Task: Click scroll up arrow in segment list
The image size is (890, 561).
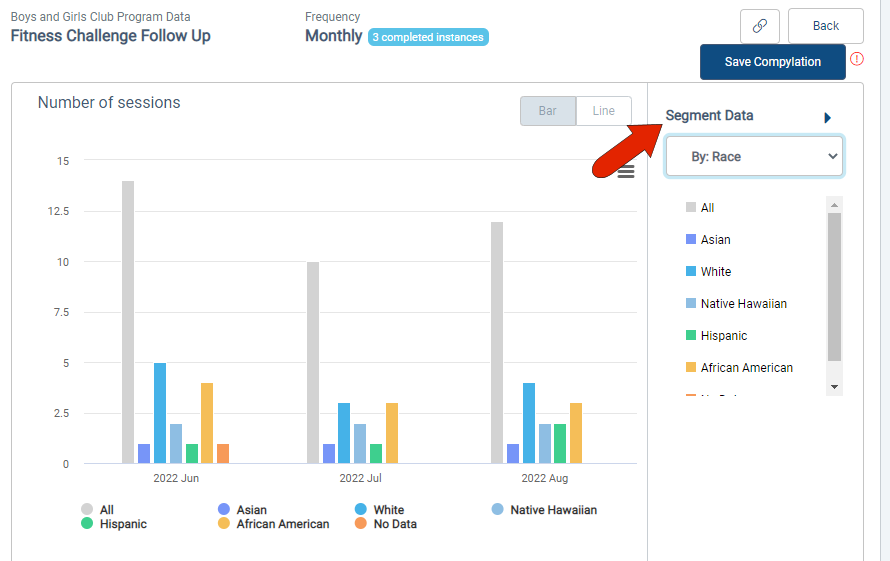Action: 834,205
